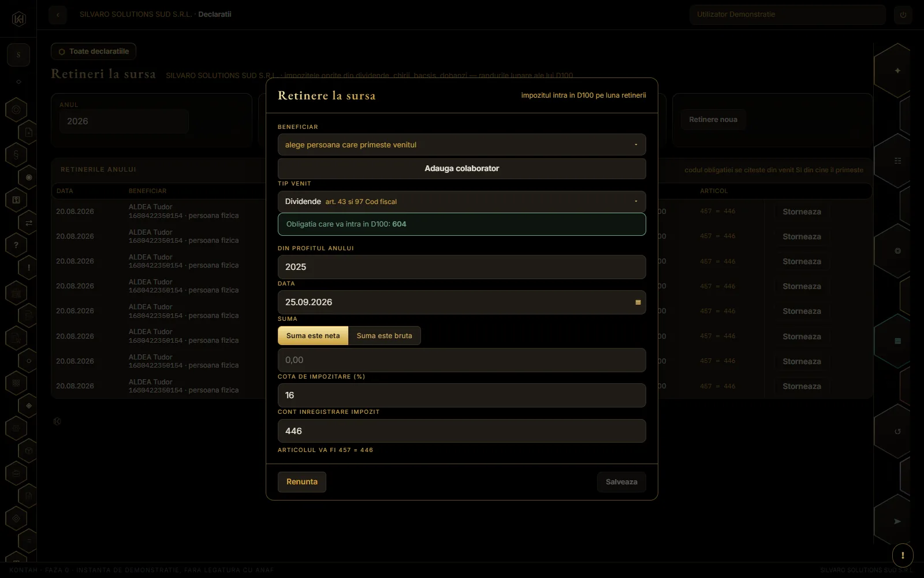Click the section sign hexagon in the sidebar
This screenshot has height=578, width=924.
[x=16, y=155]
